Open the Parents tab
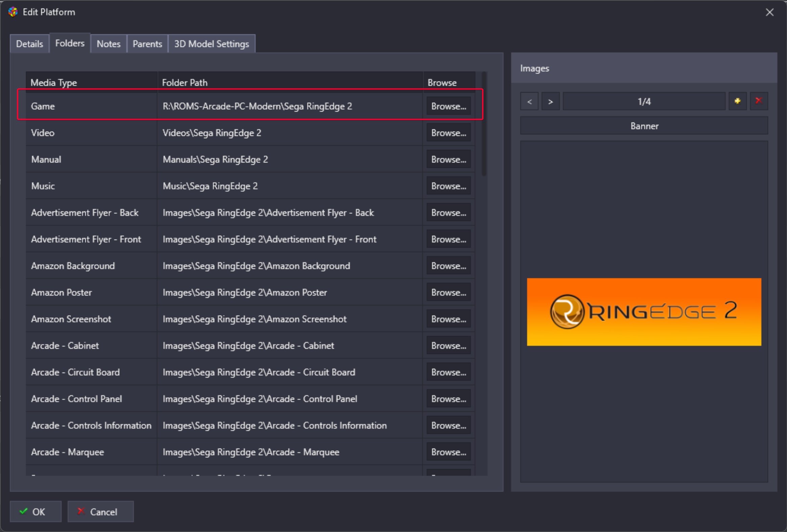 [x=147, y=44]
